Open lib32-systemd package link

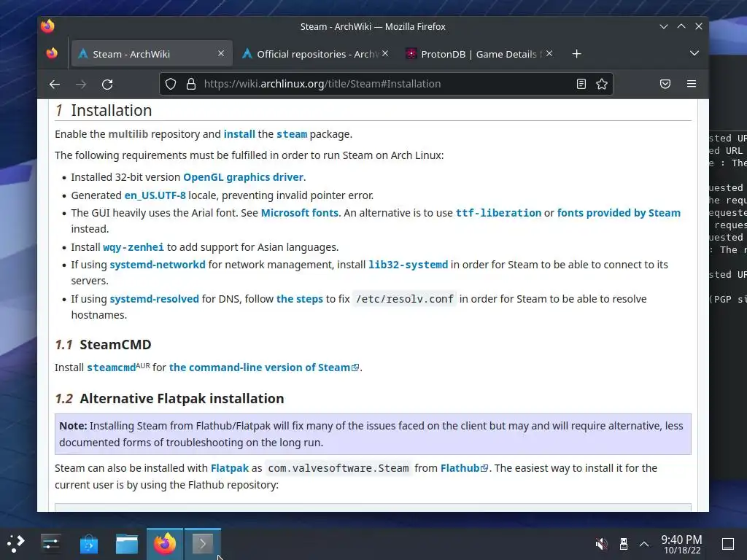tap(409, 265)
